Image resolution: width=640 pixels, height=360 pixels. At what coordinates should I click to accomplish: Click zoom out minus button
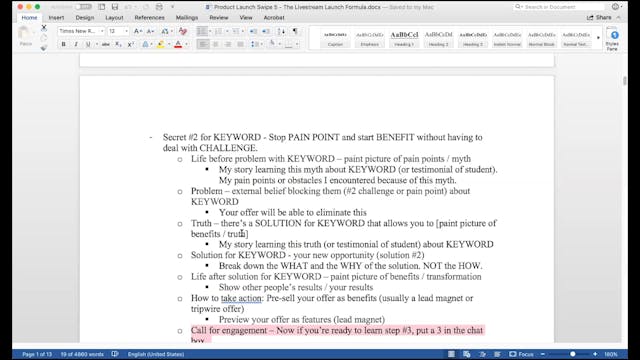pos(543,354)
